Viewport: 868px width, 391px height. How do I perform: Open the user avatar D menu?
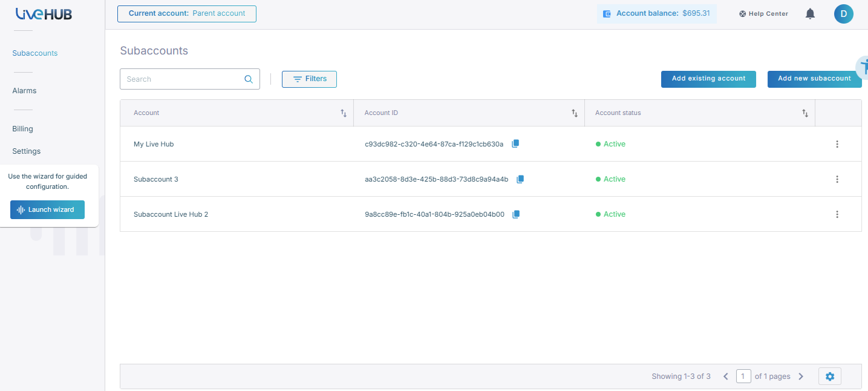844,13
